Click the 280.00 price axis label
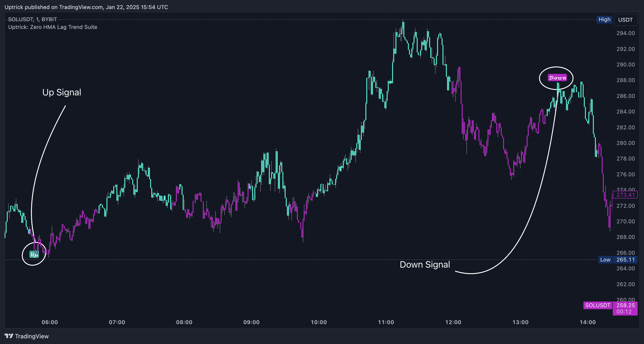644x344 pixels. (625, 143)
